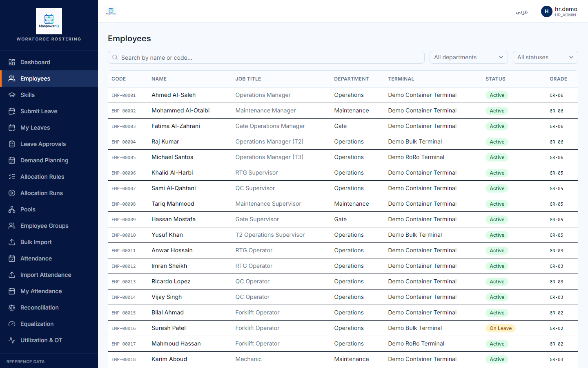Click the Employees people icon in sidebar
The height and width of the screenshot is (368, 588).
12,79
